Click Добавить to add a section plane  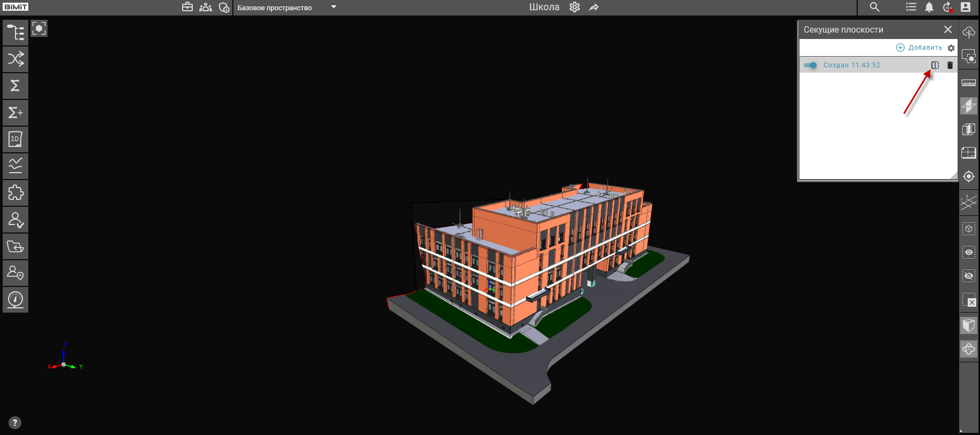[x=919, y=48]
